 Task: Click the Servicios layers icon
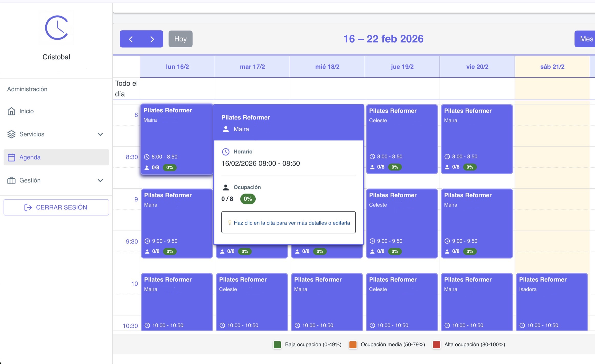click(11, 134)
